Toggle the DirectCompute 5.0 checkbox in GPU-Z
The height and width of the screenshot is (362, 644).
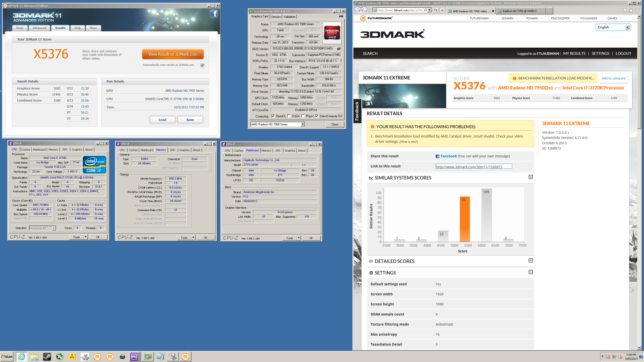click(x=317, y=116)
